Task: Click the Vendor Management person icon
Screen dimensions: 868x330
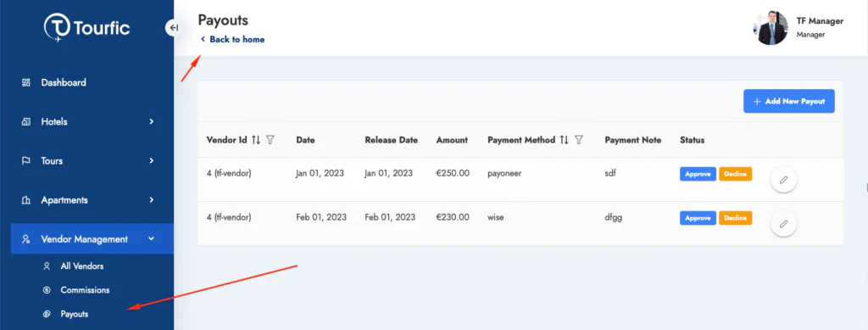Action: point(25,239)
